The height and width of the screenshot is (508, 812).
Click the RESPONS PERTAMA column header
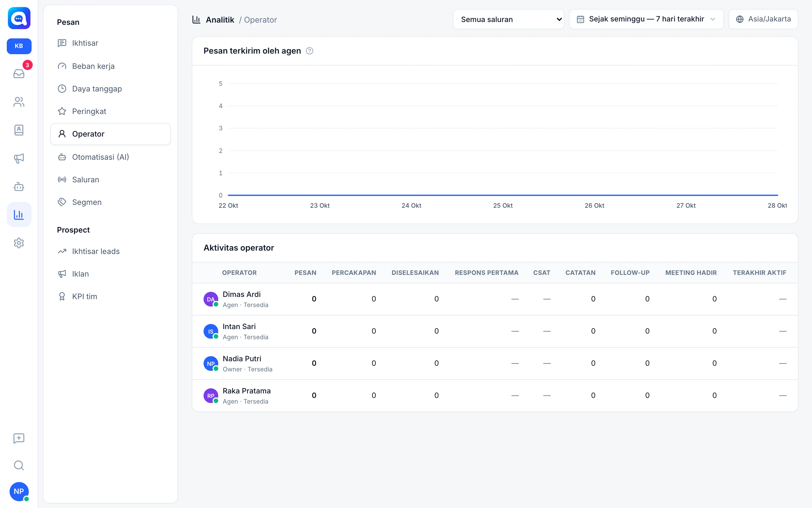pos(487,273)
